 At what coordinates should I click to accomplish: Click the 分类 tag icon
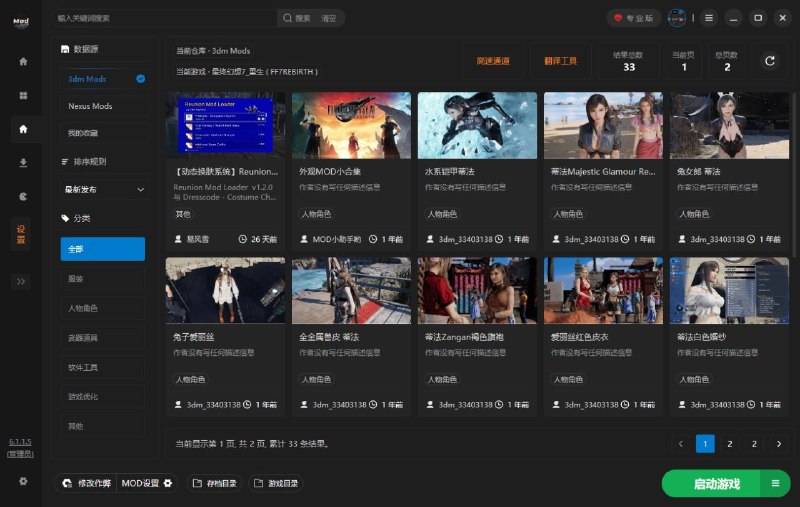65,218
